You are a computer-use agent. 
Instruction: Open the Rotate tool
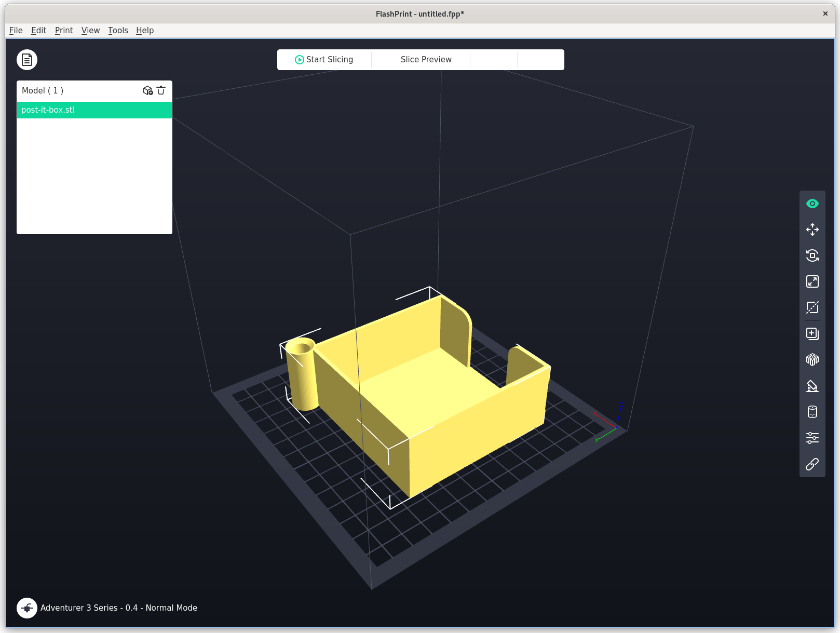point(812,255)
